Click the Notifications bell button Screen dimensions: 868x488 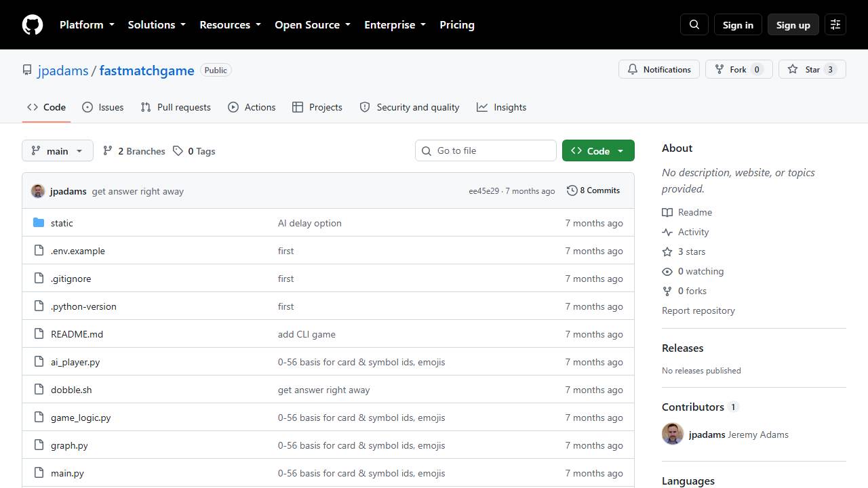click(659, 69)
